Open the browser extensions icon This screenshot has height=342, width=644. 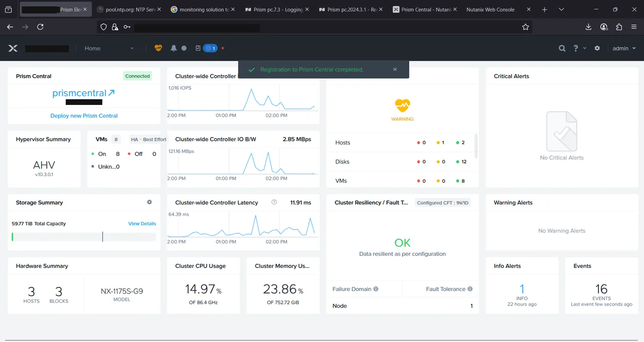click(619, 27)
